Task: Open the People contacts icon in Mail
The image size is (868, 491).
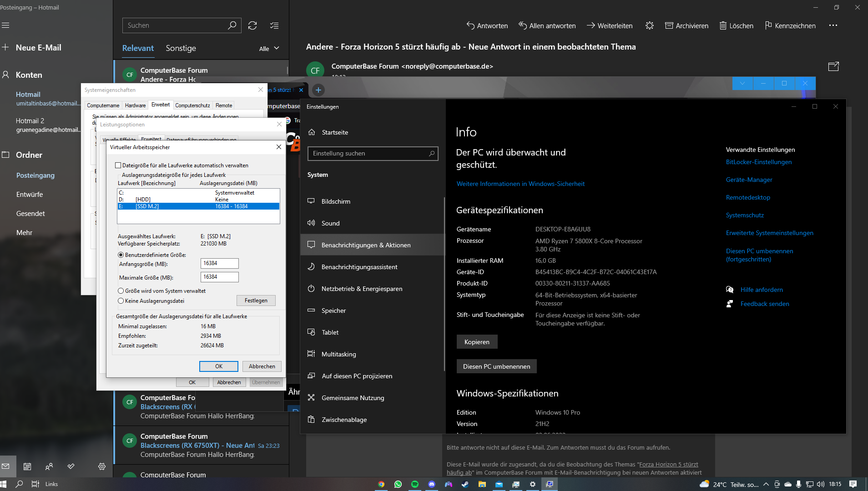Action: pyautogui.click(x=49, y=466)
